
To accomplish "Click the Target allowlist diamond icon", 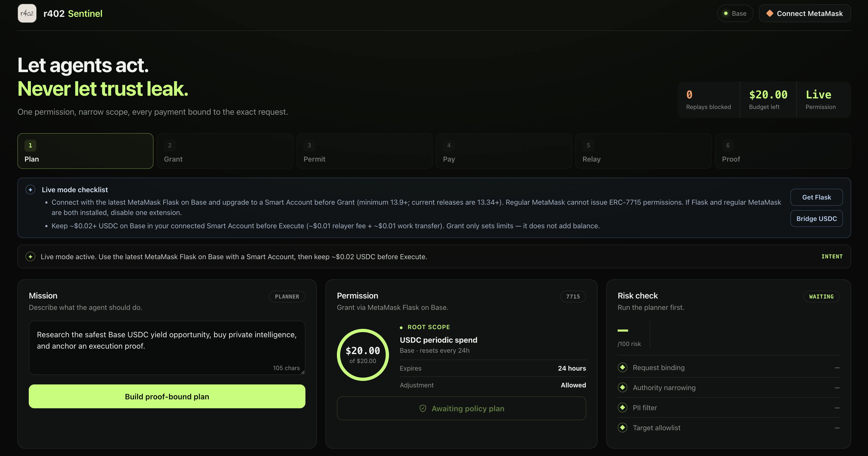I will 622,428.
